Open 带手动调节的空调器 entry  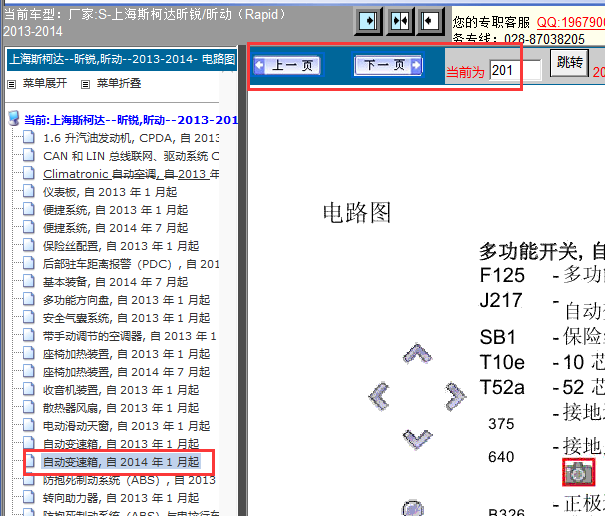[130, 336]
